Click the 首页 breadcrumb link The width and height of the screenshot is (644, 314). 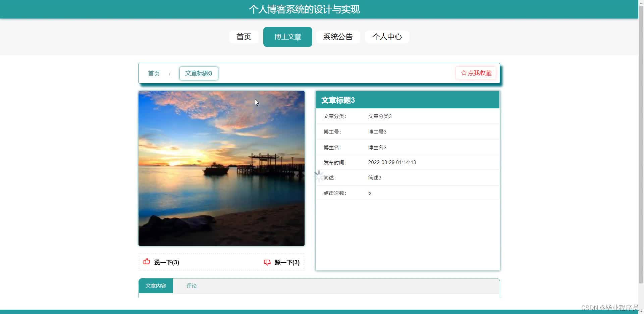point(154,73)
